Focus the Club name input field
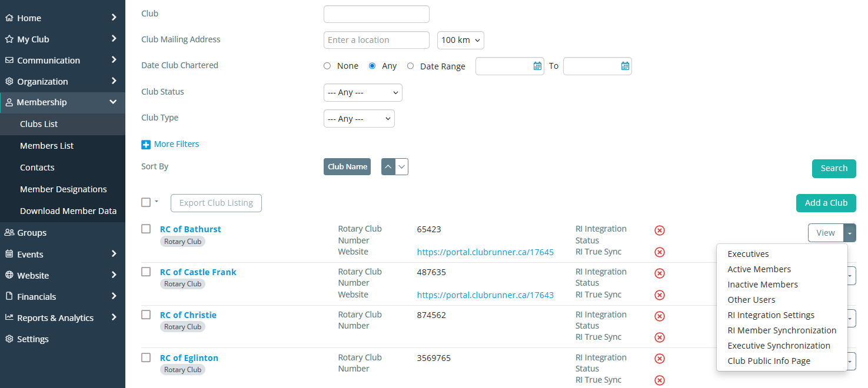 tap(377, 14)
